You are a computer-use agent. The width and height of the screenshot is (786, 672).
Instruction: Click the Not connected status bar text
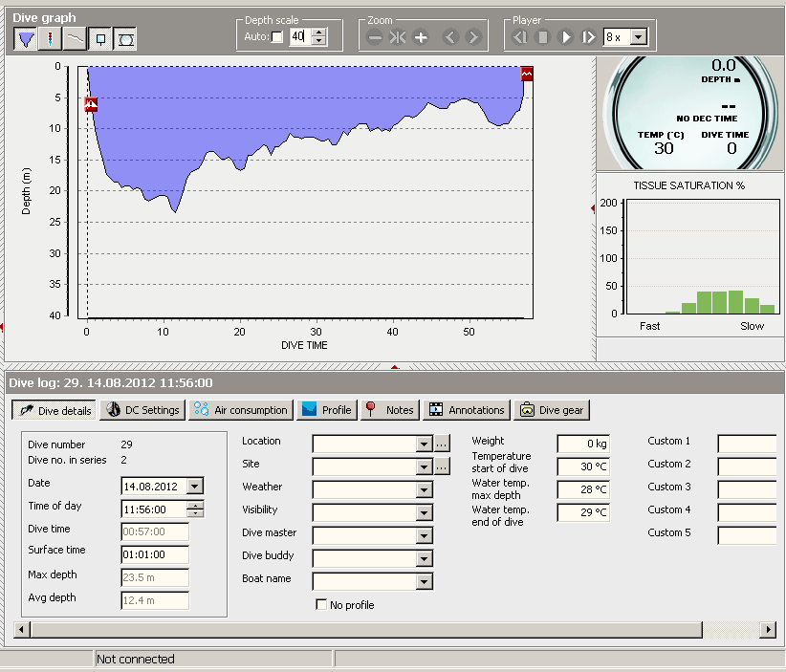tap(136, 659)
